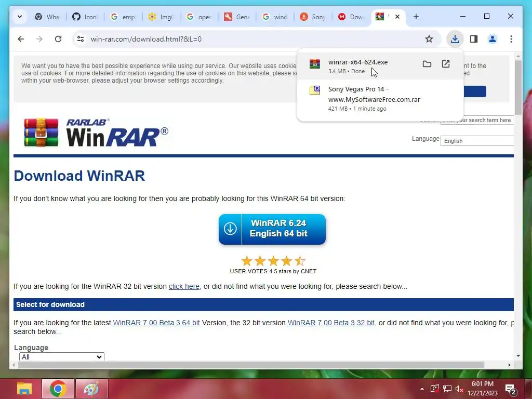Screen dimensions: 532x399
Task: Open the top Language English dropdown
Action: [x=477, y=141]
